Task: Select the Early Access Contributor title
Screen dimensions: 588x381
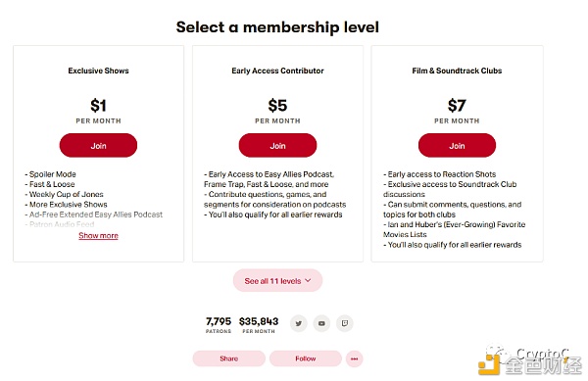Action: pyautogui.click(x=277, y=71)
